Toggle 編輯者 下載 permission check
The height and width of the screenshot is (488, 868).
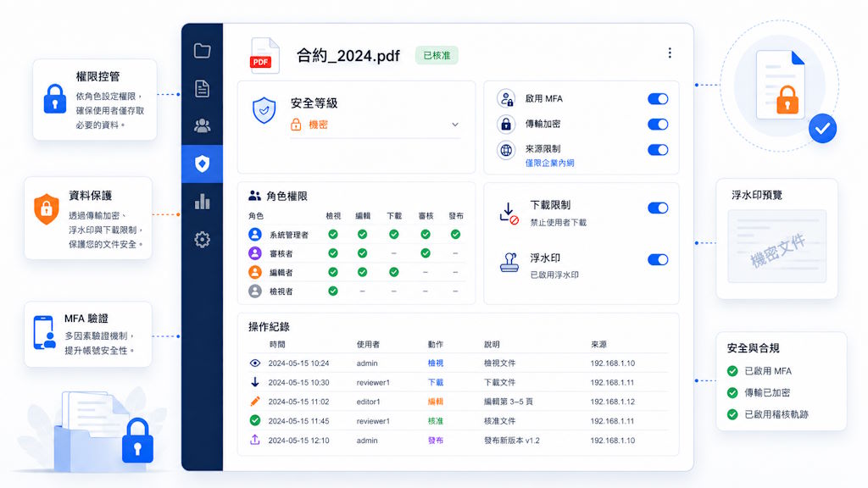click(393, 272)
